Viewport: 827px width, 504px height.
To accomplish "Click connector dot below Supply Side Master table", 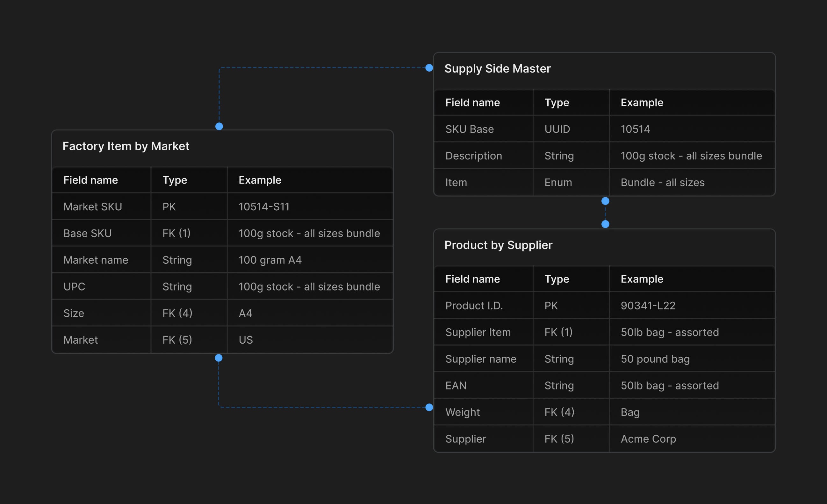I will [x=605, y=201].
